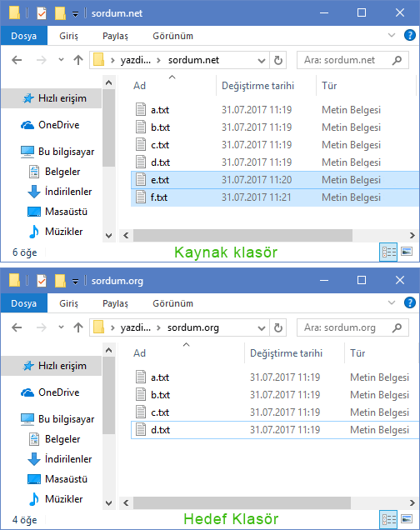This screenshot has width=420, height=530.
Task: Click Help icon in sordum.net window
Action: 409,35
